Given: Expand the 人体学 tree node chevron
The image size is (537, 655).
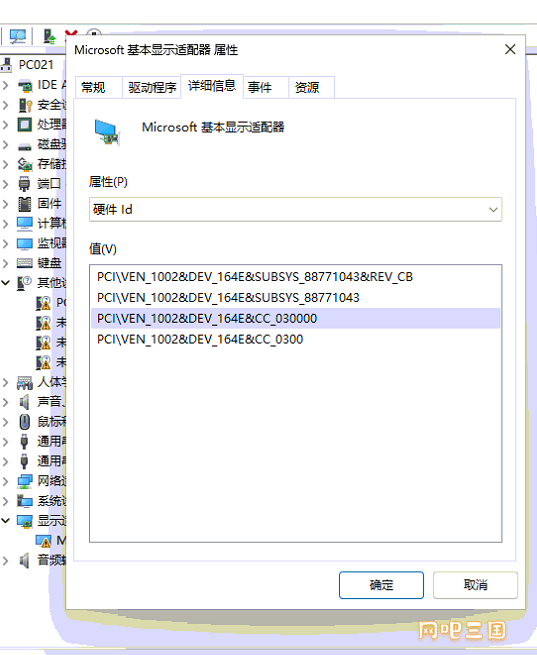Looking at the screenshot, I should 5,382.
